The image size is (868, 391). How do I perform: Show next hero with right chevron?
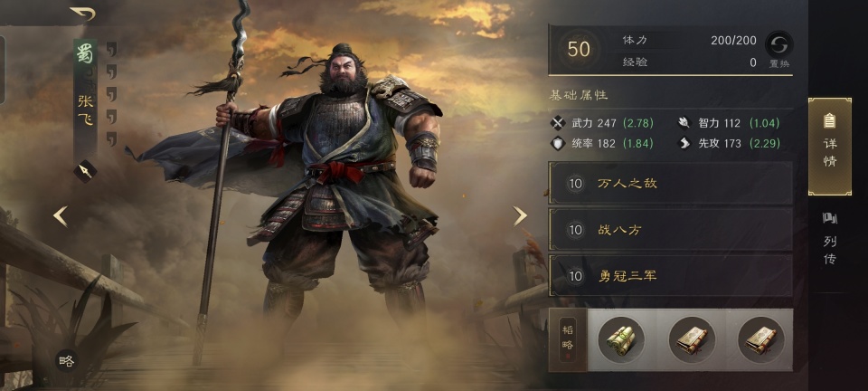pos(519,216)
